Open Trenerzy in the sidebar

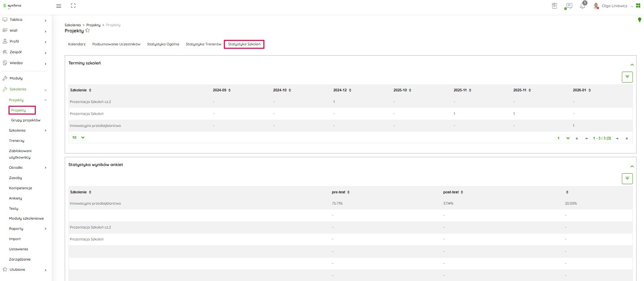17,141
